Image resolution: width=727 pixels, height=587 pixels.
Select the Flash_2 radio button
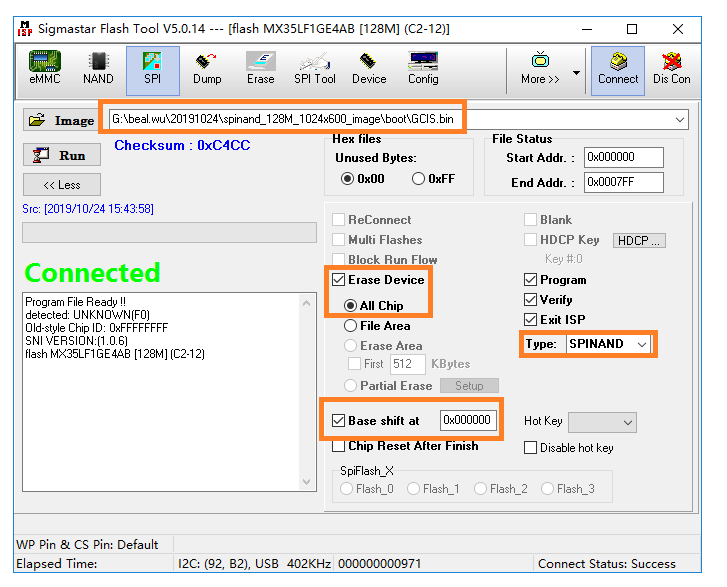click(480, 489)
